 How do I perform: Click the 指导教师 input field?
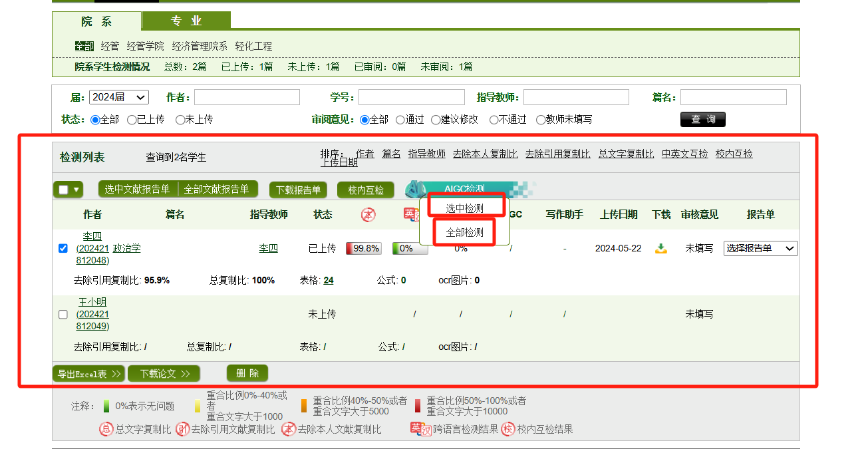[x=575, y=97]
